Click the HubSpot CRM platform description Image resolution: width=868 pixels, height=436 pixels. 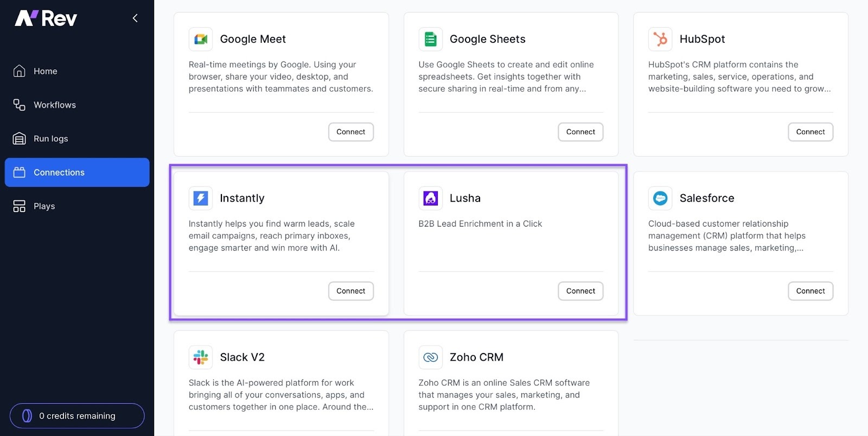739,76
